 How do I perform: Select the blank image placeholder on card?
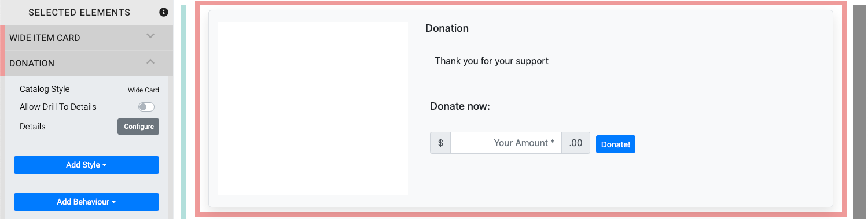[x=312, y=109]
